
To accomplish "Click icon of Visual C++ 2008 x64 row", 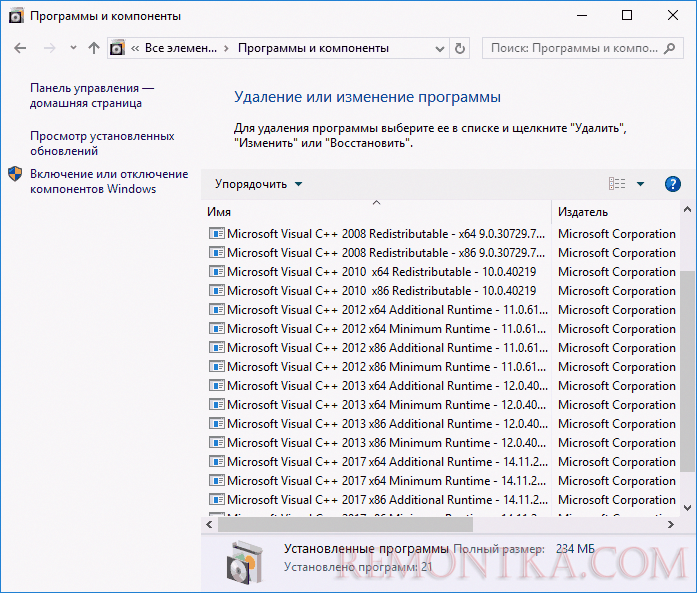I will (x=216, y=233).
